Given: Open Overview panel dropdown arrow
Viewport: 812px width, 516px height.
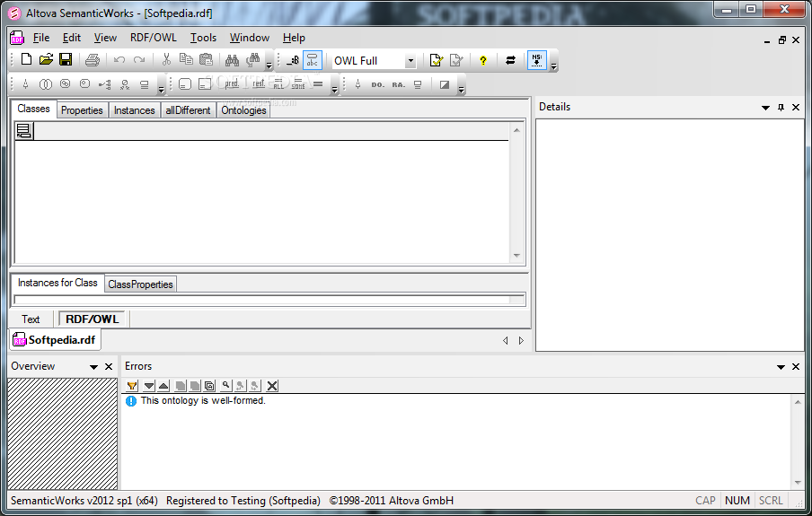Looking at the screenshot, I should [x=93, y=367].
